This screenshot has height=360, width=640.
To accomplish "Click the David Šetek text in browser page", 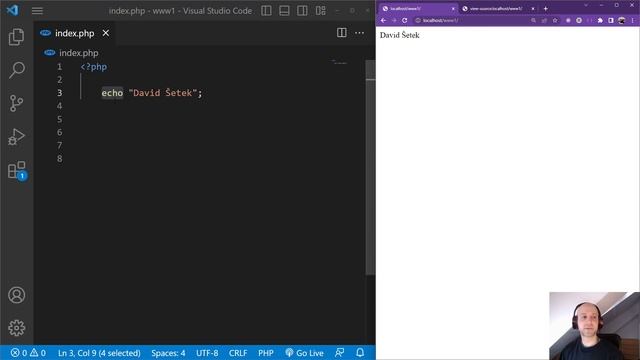I will tap(400, 35).
